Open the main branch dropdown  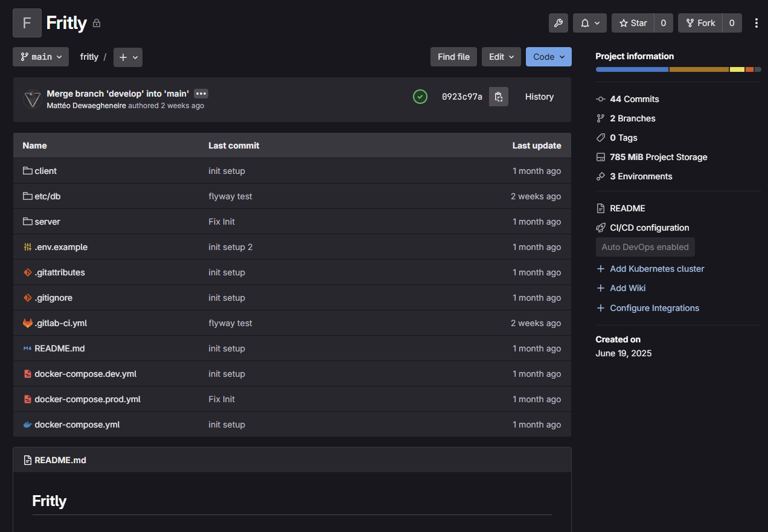tap(40, 57)
